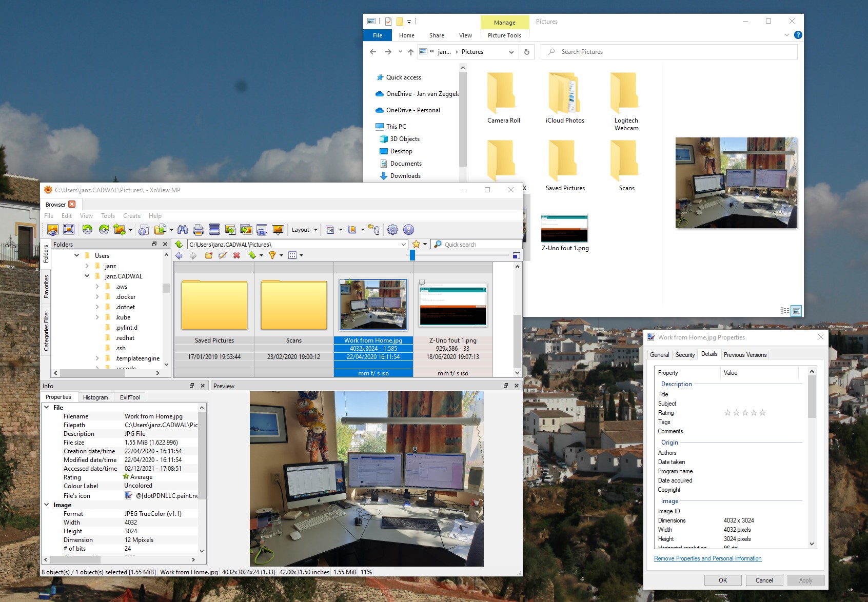Screen dimensions: 868x602
Task: Tick checkbox on Work from Home.jpg thumbnail
Action: [343, 282]
